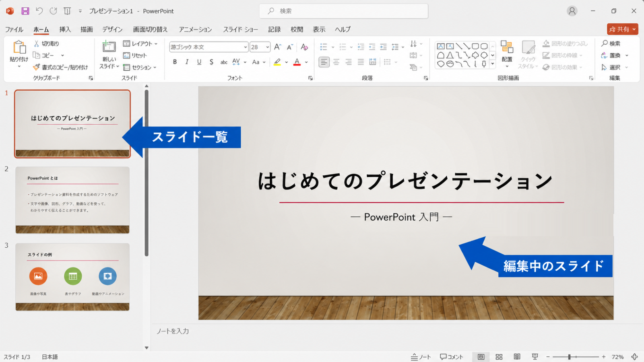644x362 pixels.
Task: Reset slide layout with リセット
Action: (135, 56)
